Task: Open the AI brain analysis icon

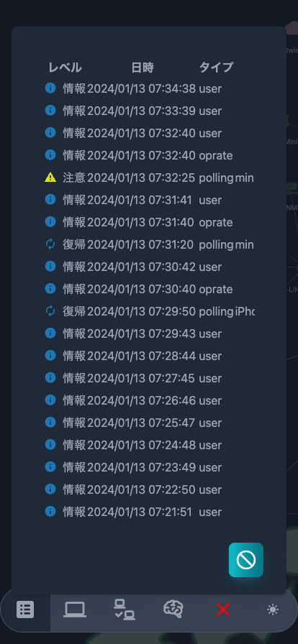Action: coord(173,609)
